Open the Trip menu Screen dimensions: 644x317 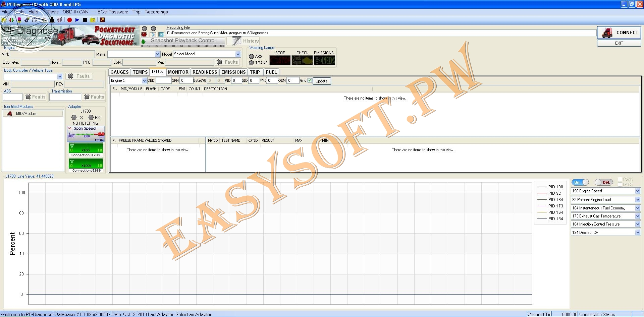tap(136, 12)
